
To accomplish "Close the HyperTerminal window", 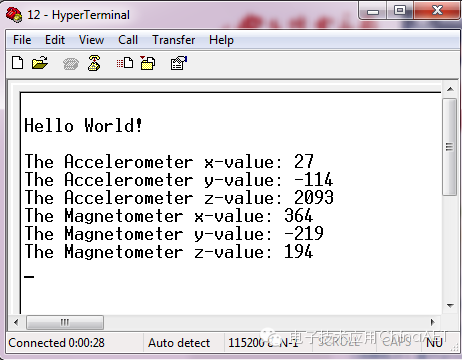I will (437, 11).
